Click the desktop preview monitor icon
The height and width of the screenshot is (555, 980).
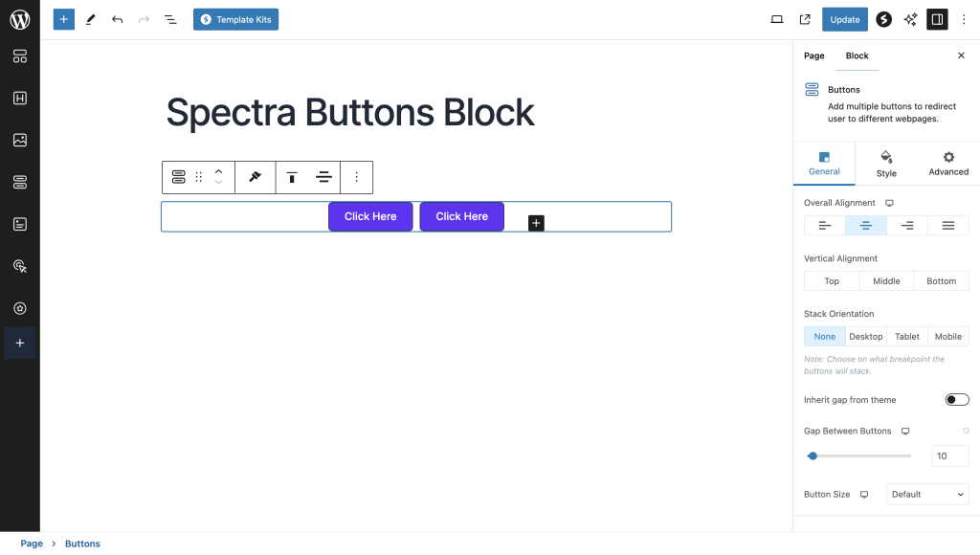(x=777, y=18)
